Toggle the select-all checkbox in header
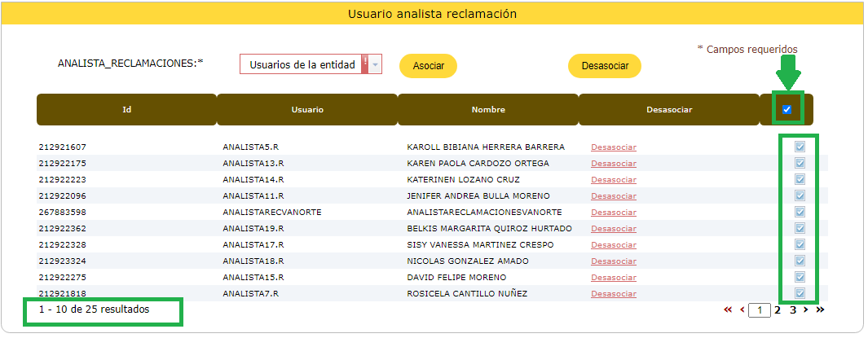868x338 pixels. [x=786, y=109]
